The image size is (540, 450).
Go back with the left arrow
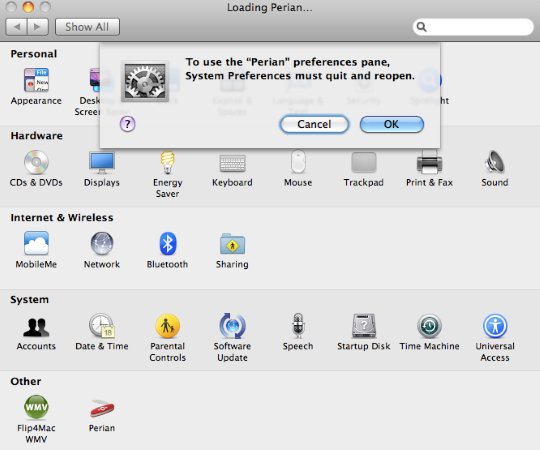pyautogui.click(x=17, y=27)
